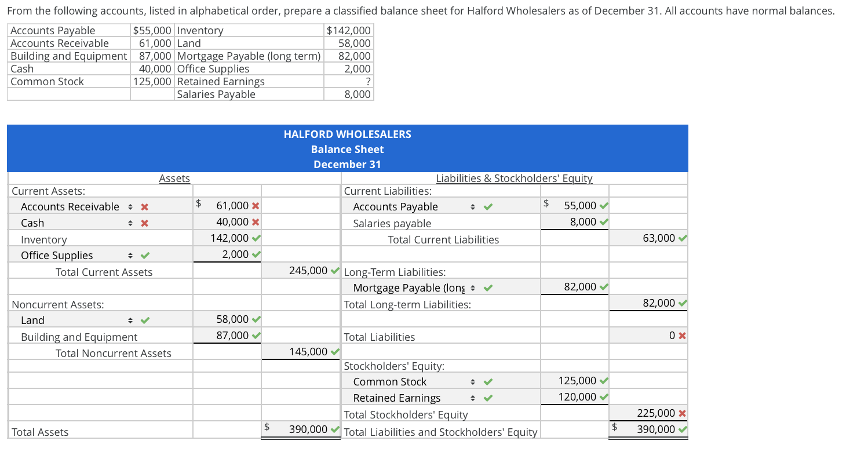Click the red X next to Total Liabilities 0

click(683, 336)
